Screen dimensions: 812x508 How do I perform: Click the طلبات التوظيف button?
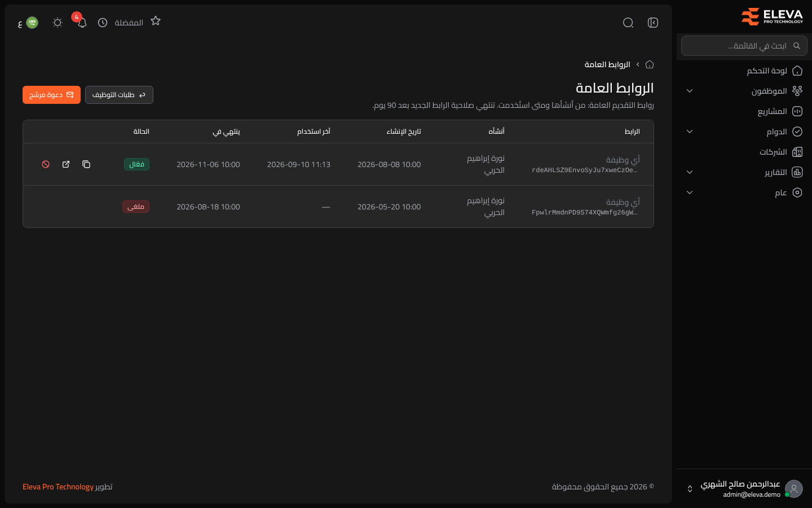coord(119,95)
